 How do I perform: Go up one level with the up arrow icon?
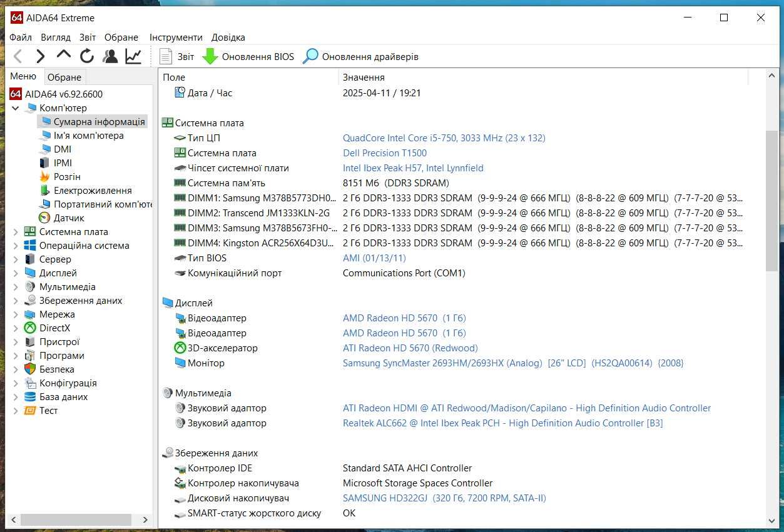click(64, 56)
